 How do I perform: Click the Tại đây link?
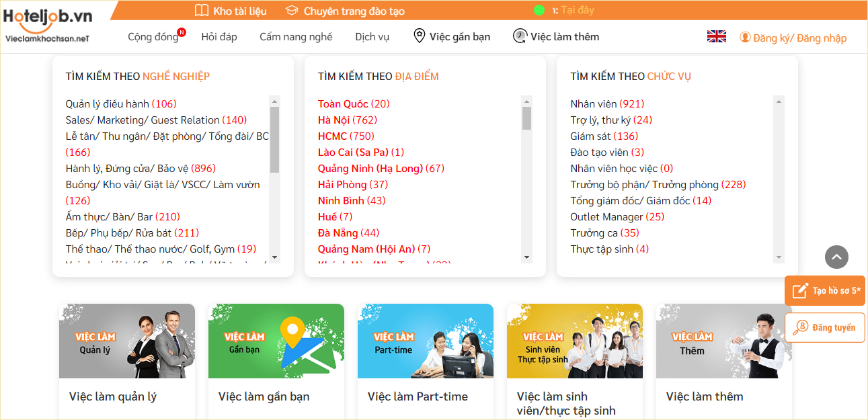(x=578, y=10)
